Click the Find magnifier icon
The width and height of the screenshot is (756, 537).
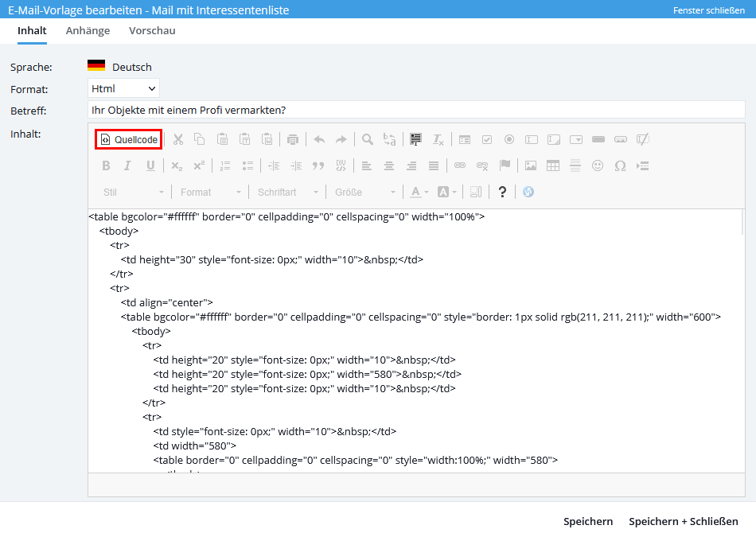tap(368, 139)
